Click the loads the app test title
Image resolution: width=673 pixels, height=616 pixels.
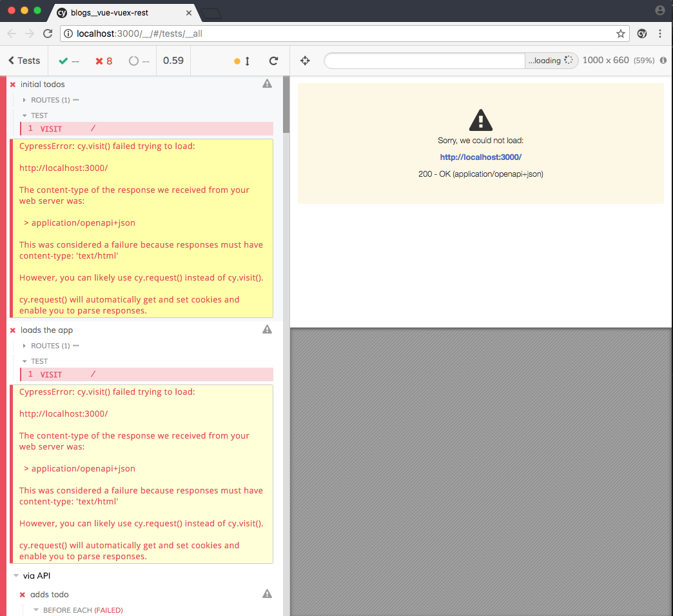pos(46,330)
